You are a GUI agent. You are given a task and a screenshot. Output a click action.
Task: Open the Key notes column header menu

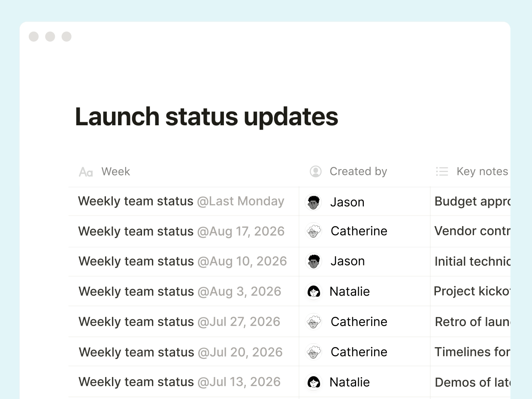482,171
